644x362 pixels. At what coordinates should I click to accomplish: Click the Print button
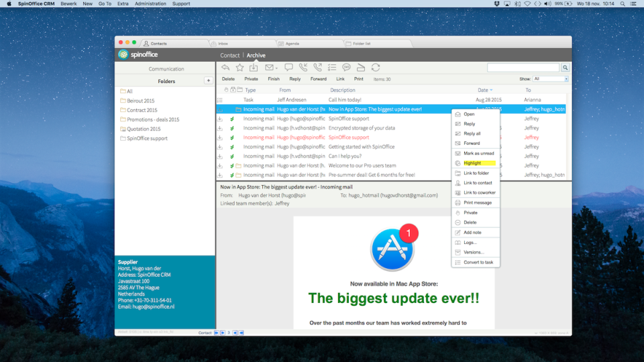pos(358,79)
